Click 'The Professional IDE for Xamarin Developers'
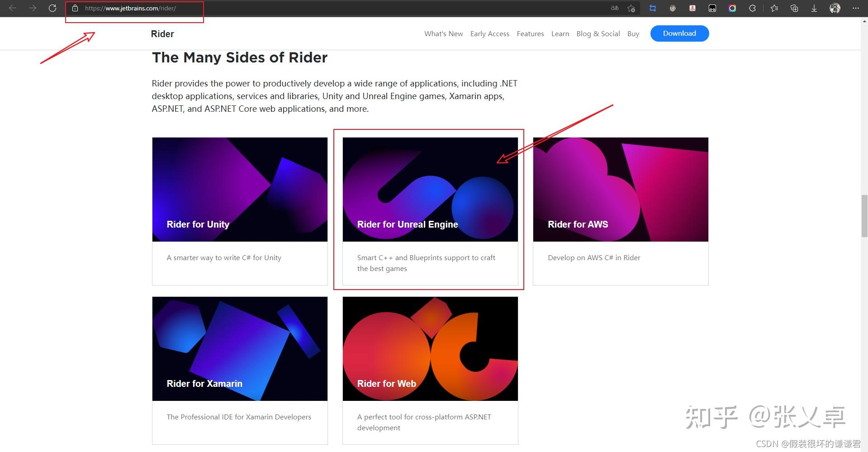The image size is (868, 452). click(239, 417)
